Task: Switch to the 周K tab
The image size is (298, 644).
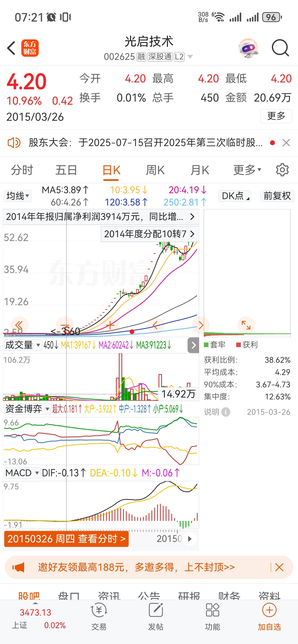Action: pos(155,170)
